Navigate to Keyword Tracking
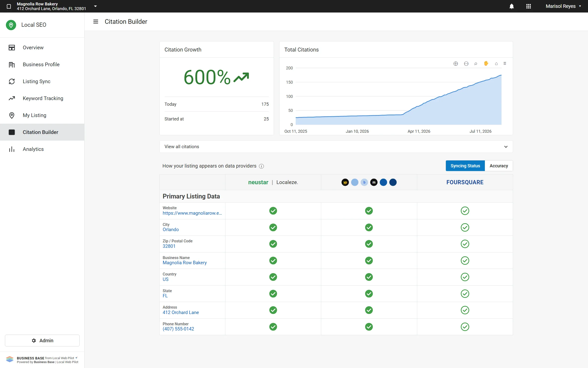Screen dimensions: 588x368 pyautogui.click(x=42, y=98)
